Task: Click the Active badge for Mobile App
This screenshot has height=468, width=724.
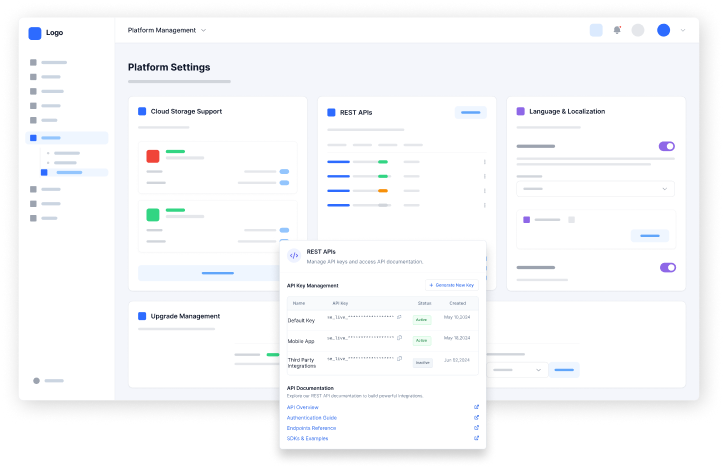Action: point(422,341)
